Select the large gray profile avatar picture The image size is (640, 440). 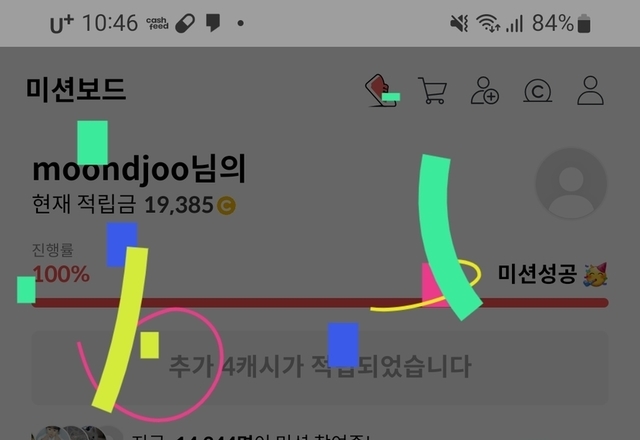click(571, 183)
